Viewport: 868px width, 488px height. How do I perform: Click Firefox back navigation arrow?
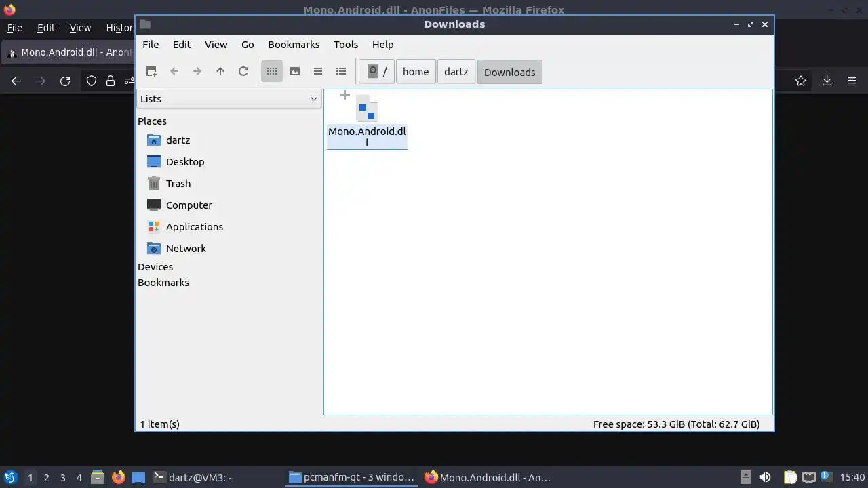click(16, 81)
